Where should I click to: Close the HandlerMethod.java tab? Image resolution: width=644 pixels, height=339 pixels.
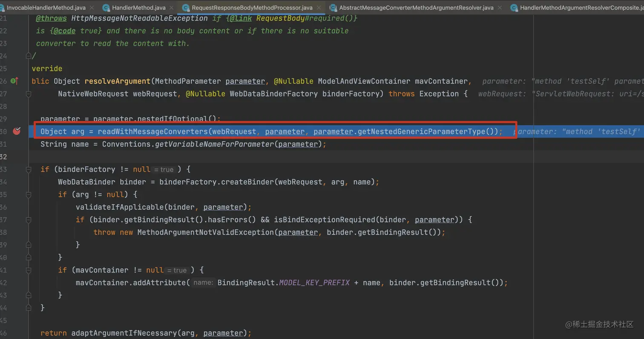172,8
